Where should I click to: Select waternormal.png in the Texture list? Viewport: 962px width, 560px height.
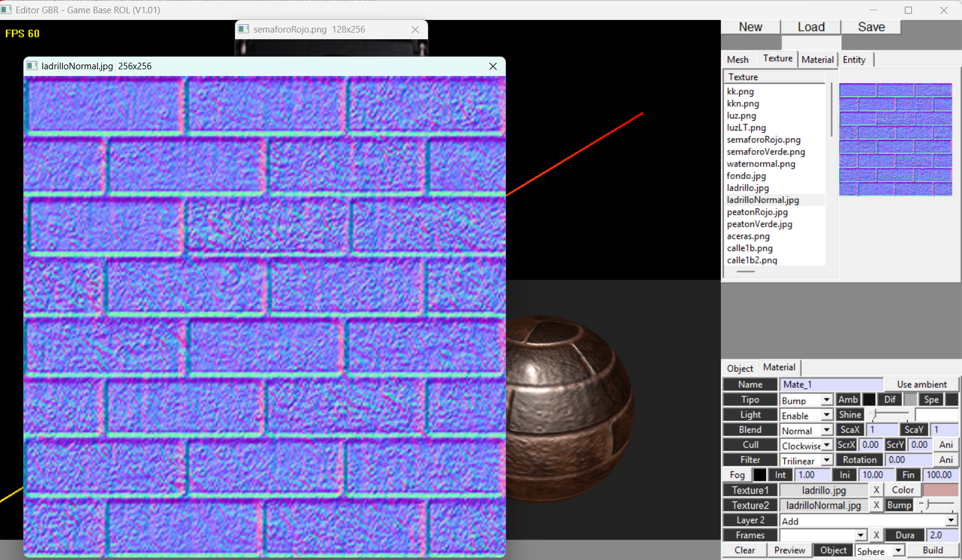click(x=761, y=164)
